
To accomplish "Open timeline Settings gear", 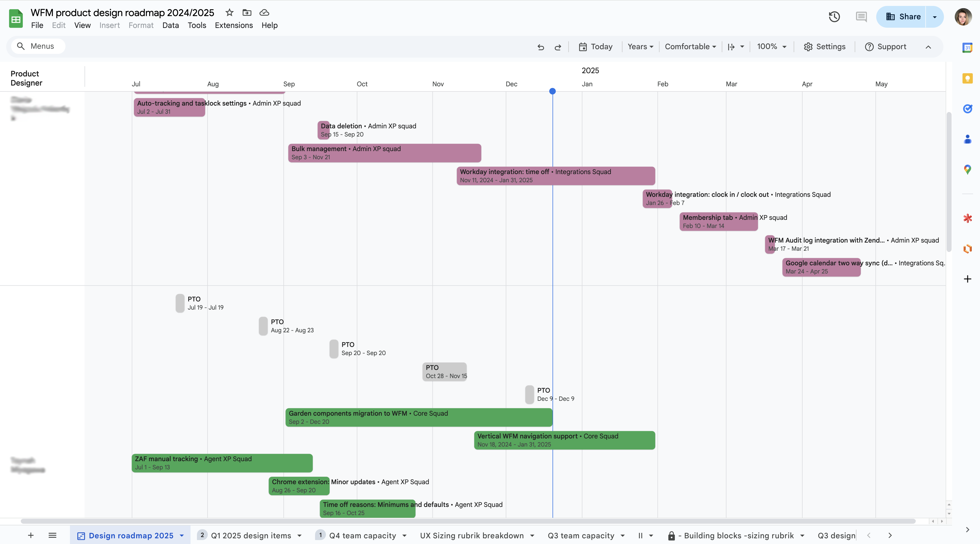I will click(824, 47).
